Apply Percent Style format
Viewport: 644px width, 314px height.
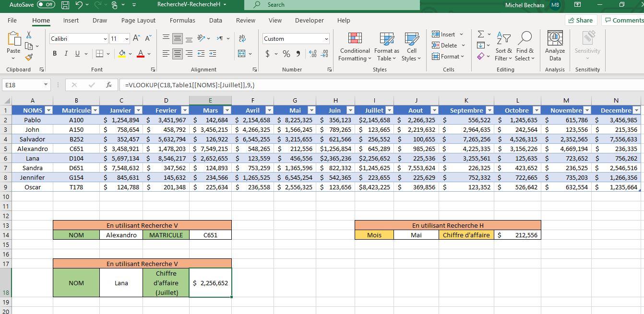286,54
